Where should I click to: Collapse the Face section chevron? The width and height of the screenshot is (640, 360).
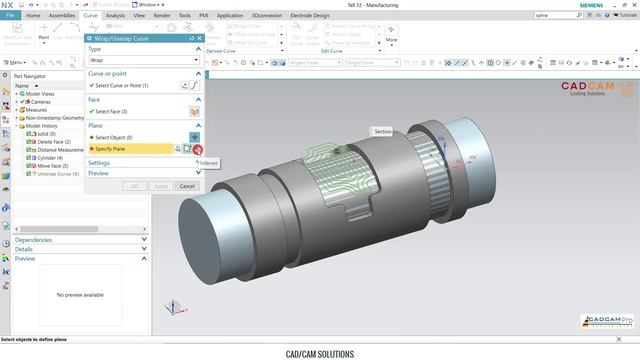198,100
